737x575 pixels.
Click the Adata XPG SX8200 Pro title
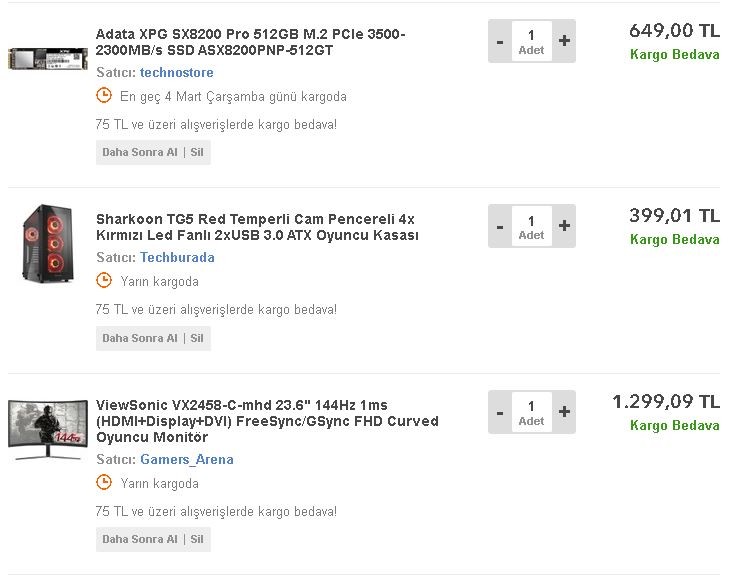coord(250,42)
